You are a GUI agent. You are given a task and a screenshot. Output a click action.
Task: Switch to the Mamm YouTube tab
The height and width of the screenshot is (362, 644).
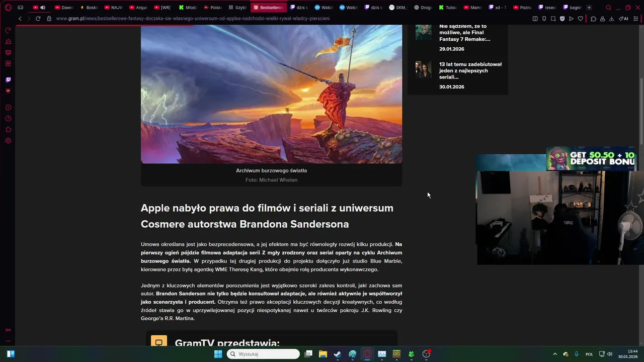pyautogui.click(x=472, y=8)
